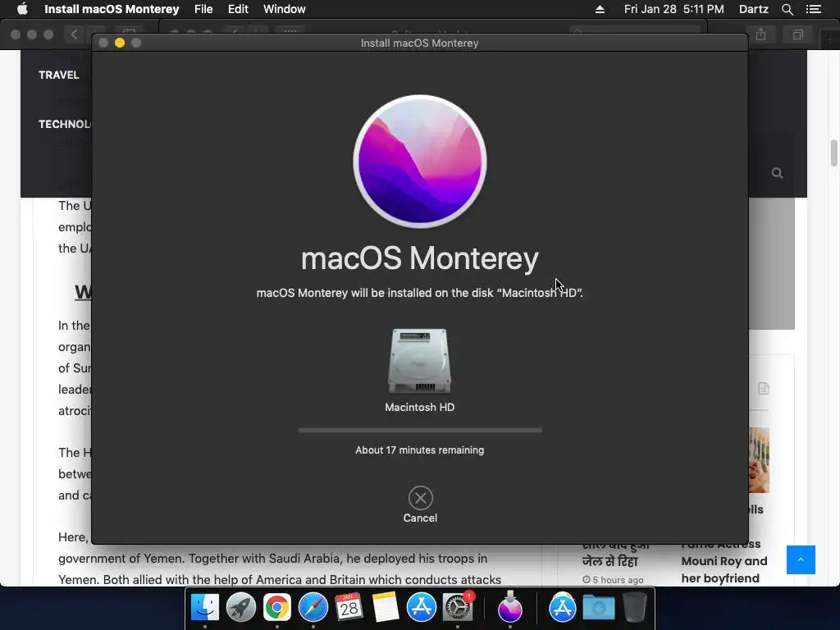Image resolution: width=840 pixels, height=630 pixels.
Task: Open Spotlight search in menu bar
Action: (x=787, y=9)
